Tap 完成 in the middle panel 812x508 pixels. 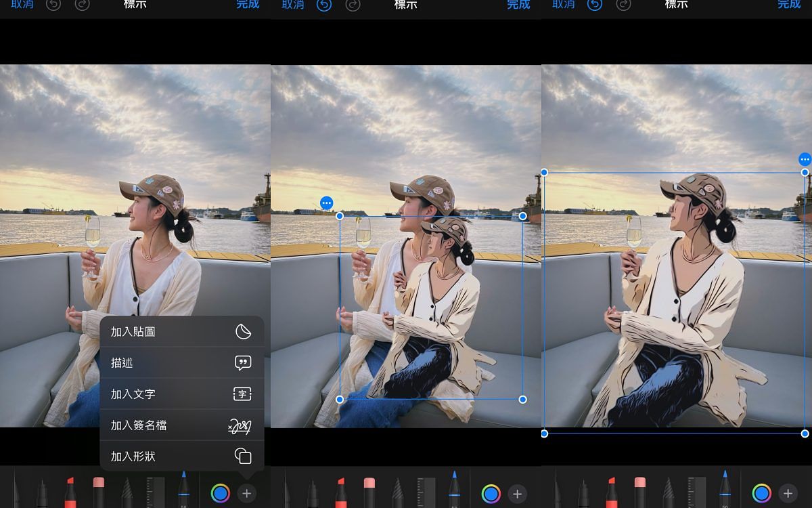[518, 5]
